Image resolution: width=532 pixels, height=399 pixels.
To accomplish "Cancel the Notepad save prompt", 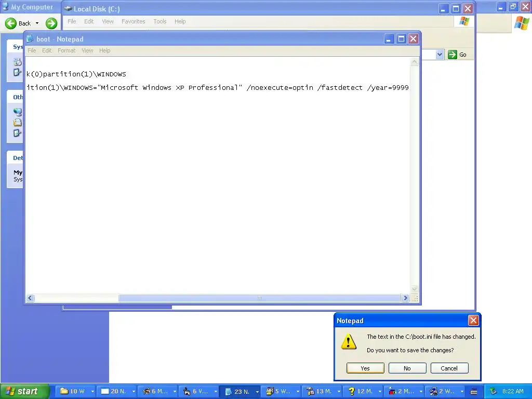I will (x=449, y=368).
